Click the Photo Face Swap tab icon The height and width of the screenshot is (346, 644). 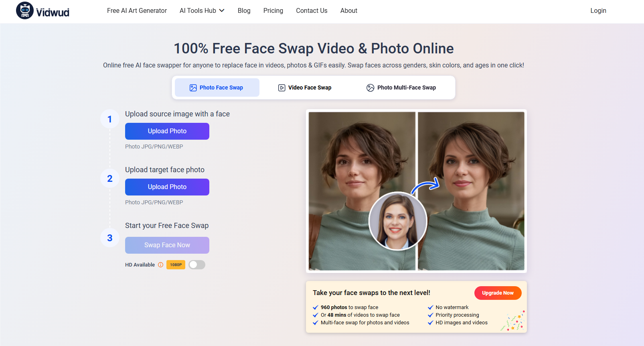pyautogui.click(x=193, y=88)
